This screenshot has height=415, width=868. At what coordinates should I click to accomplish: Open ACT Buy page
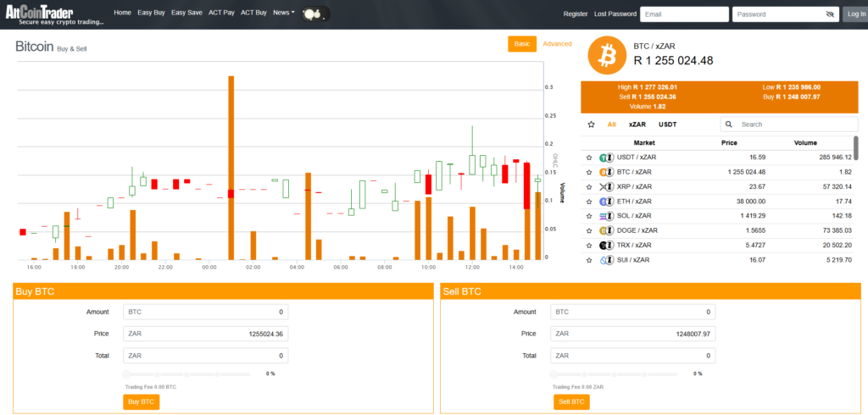point(253,12)
